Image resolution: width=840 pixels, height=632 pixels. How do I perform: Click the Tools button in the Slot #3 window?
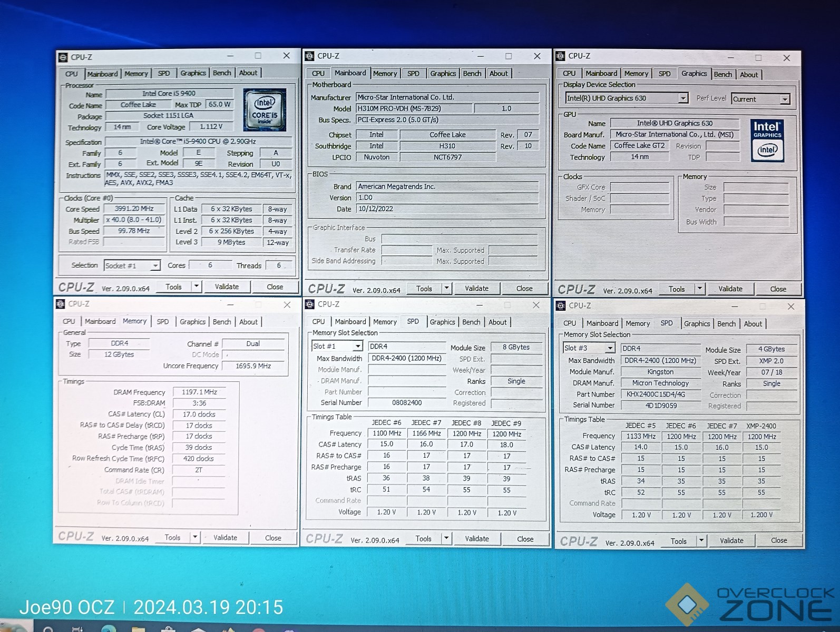tap(679, 541)
